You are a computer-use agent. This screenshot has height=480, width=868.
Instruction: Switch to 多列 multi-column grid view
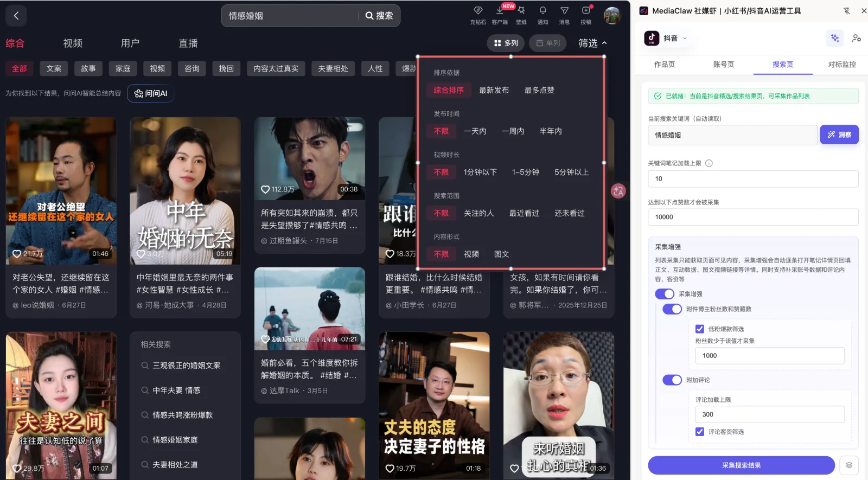pos(506,43)
